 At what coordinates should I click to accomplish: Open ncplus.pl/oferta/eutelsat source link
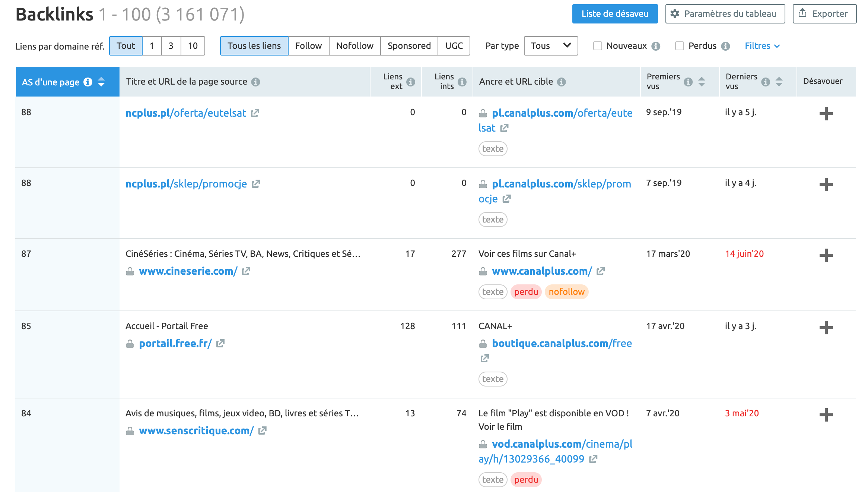tap(186, 113)
